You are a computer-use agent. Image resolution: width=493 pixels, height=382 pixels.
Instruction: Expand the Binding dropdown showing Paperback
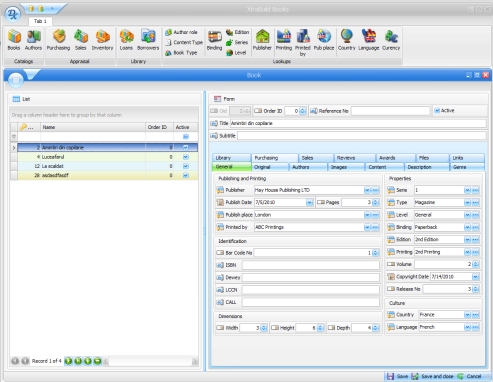coord(467,227)
